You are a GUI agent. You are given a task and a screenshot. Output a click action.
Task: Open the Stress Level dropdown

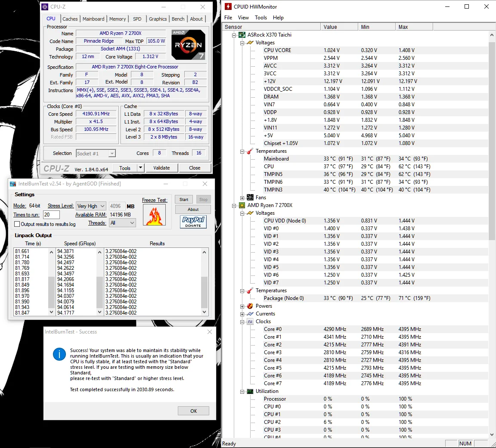(x=91, y=206)
